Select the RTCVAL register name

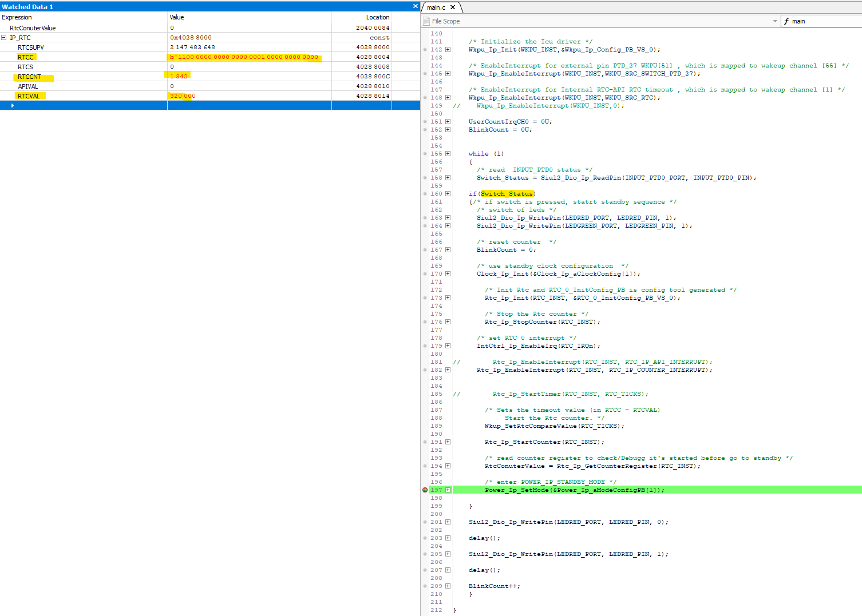tap(29, 96)
